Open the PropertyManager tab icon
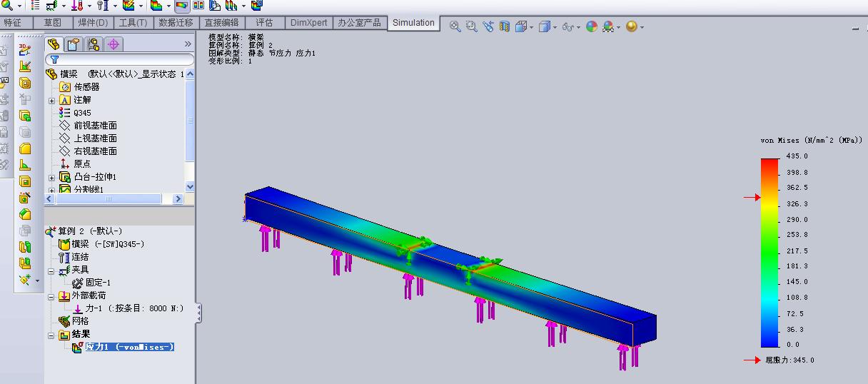This screenshot has width=868, height=384. click(x=73, y=44)
